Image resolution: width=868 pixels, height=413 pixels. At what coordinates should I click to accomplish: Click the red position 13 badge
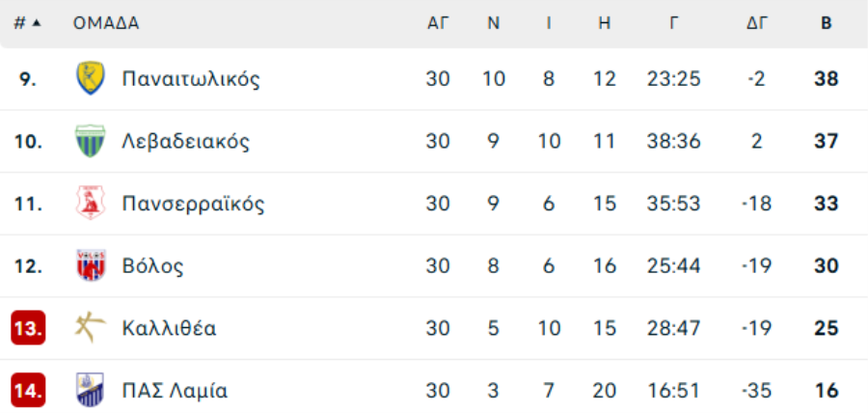click(x=28, y=328)
